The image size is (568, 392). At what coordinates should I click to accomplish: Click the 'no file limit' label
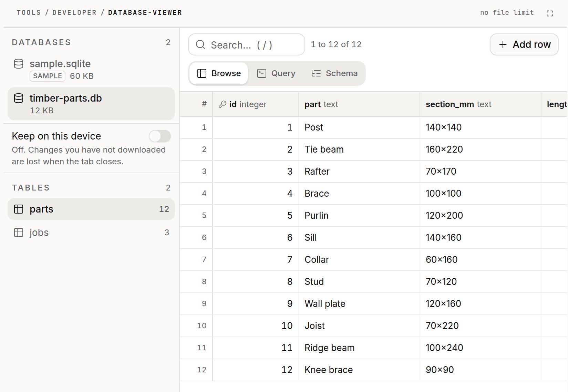(x=507, y=12)
